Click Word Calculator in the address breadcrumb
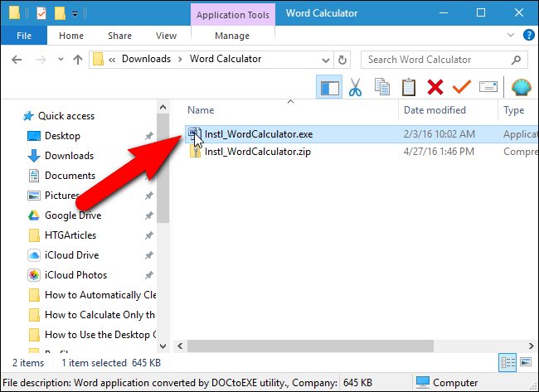 coord(226,59)
